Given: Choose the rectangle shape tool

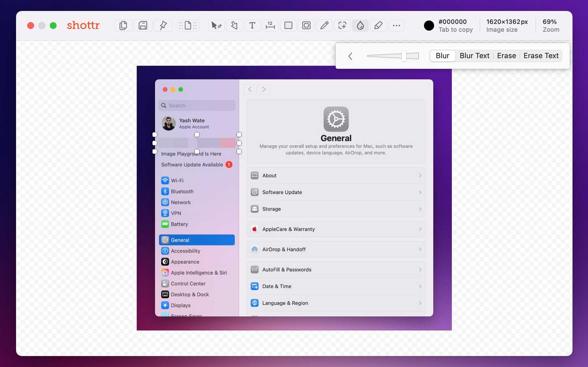Looking at the screenshot, I should click(x=288, y=25).
